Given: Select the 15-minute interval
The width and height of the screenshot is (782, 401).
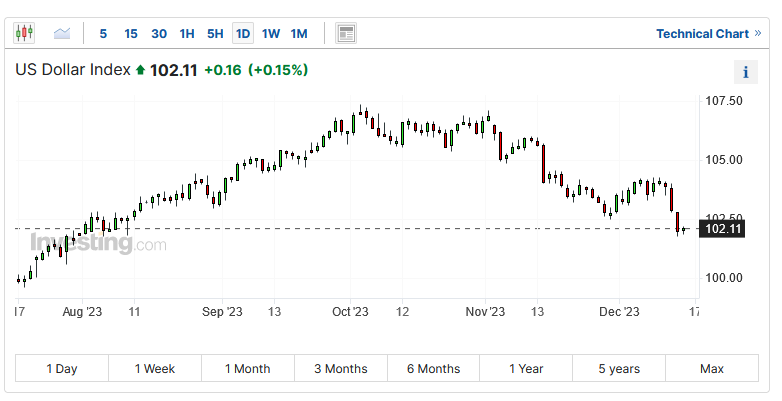Looking at the screenshot, I should point(131,33).
